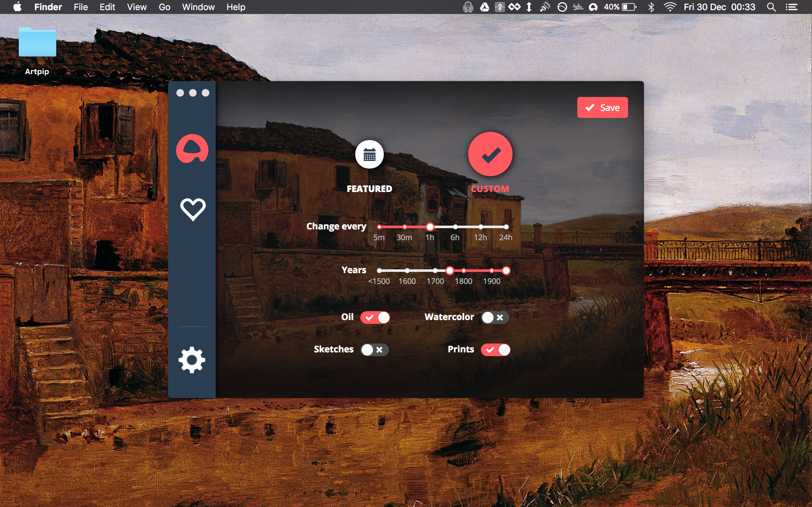Viewport: 812px width, 507px height.
Task: Open settings gear in sidebar
Action: (192, 360)
